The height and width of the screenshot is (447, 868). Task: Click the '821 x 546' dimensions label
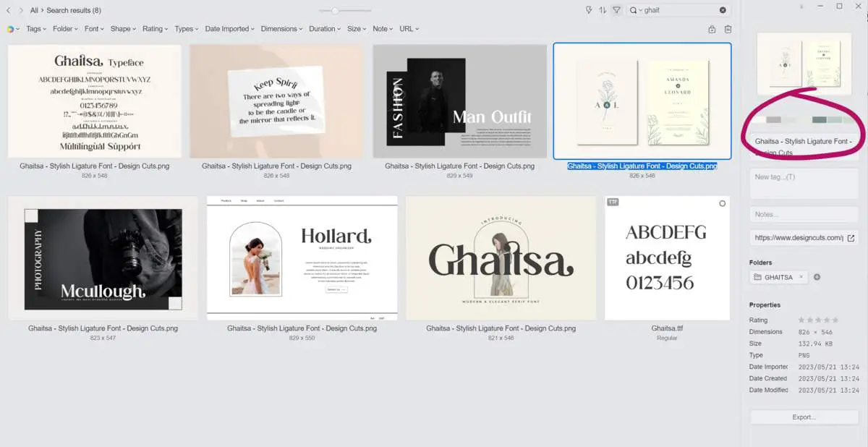[501, 338]
